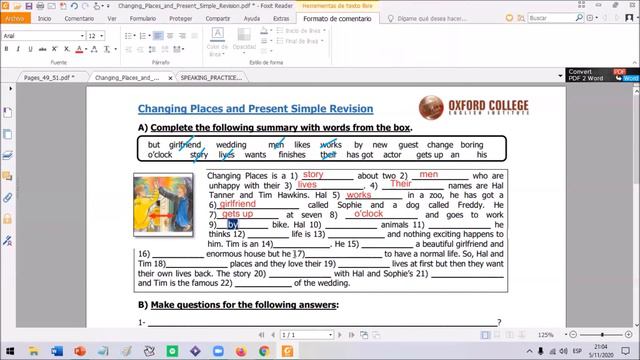Switch to the Ver ribbon tab
The height and width of the screenshot is (360, 640).
(x=112, y=19)
